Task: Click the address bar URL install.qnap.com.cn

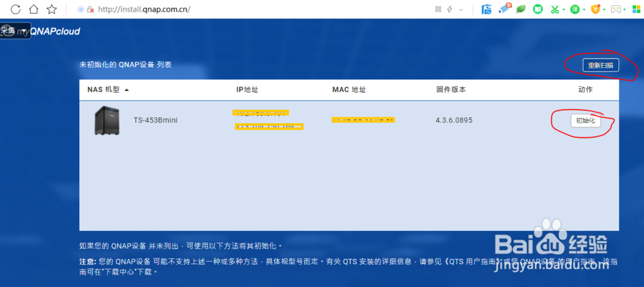Action: click(144, 9)
